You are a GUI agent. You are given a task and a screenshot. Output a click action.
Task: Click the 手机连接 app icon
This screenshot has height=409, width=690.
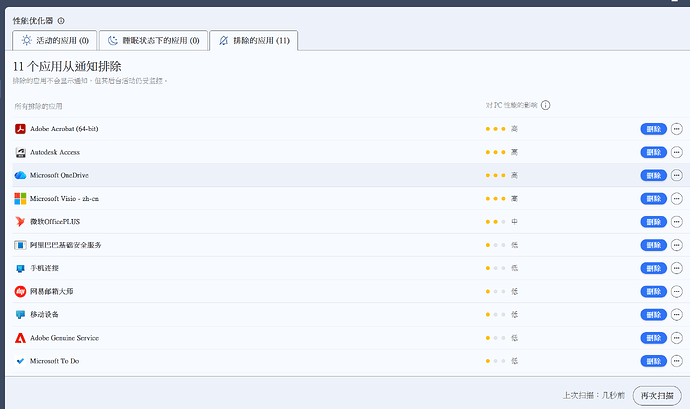click(x=20, y=268)
